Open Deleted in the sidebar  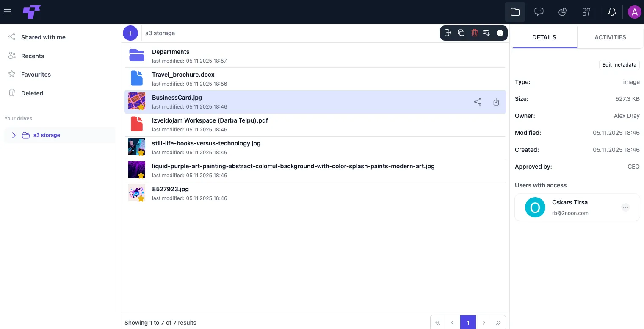click(x=32, y=93)
